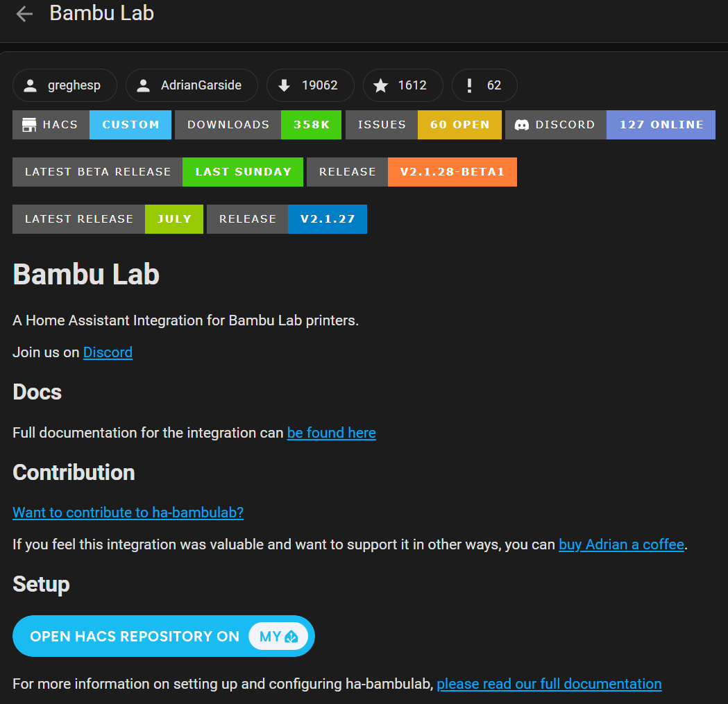Image resolution: width=728 pixels, height=704 pixels.
Task: Click the Docs heading
Action: tap(37, 392)
